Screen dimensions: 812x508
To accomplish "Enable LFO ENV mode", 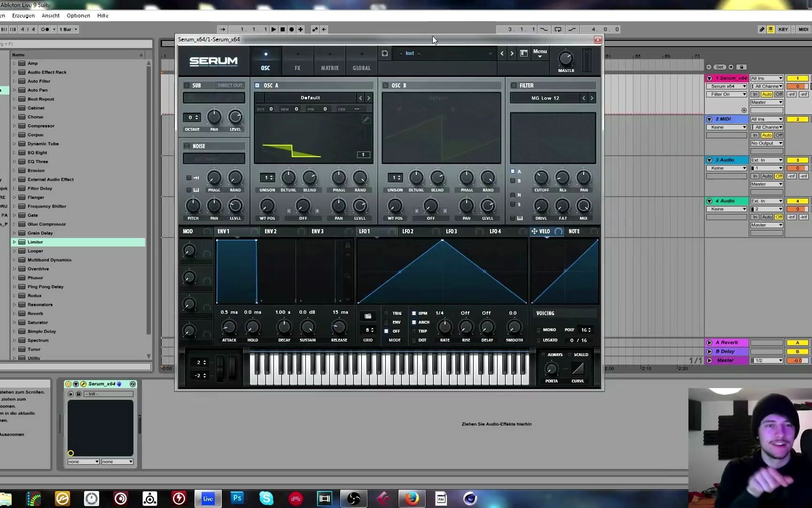I will (x=386, y=322).
